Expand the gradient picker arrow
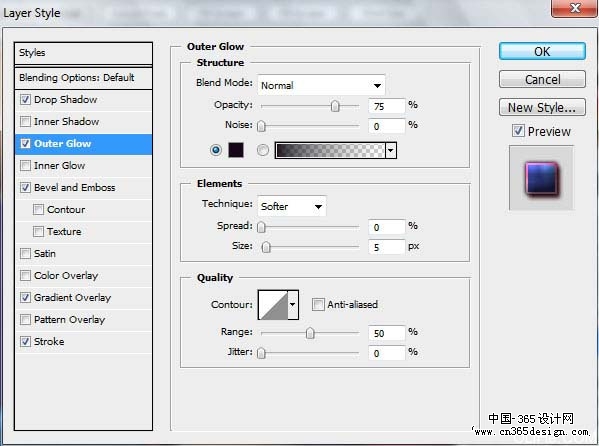Screen dimensions: 599x446 (391, 150)
